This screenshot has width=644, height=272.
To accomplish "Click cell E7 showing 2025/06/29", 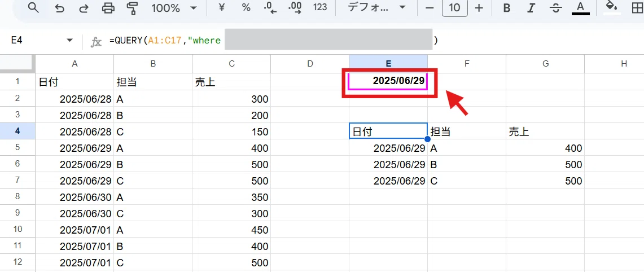I will point(388,181).
